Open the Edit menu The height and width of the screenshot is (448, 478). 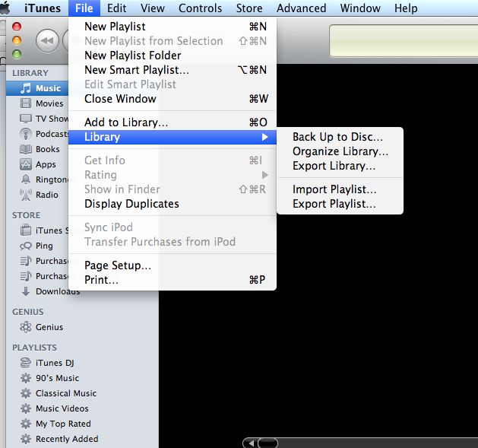116,8
